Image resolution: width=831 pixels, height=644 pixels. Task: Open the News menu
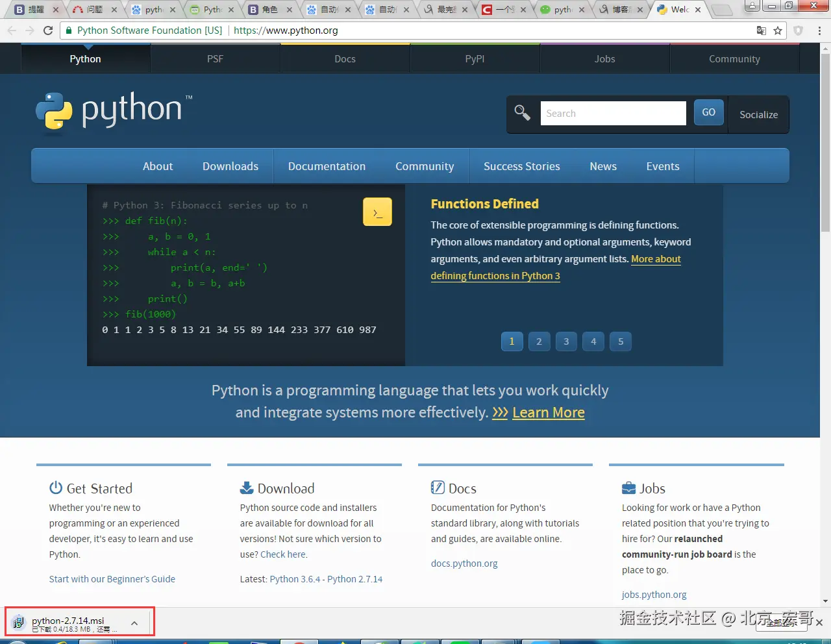pos(603,166)
